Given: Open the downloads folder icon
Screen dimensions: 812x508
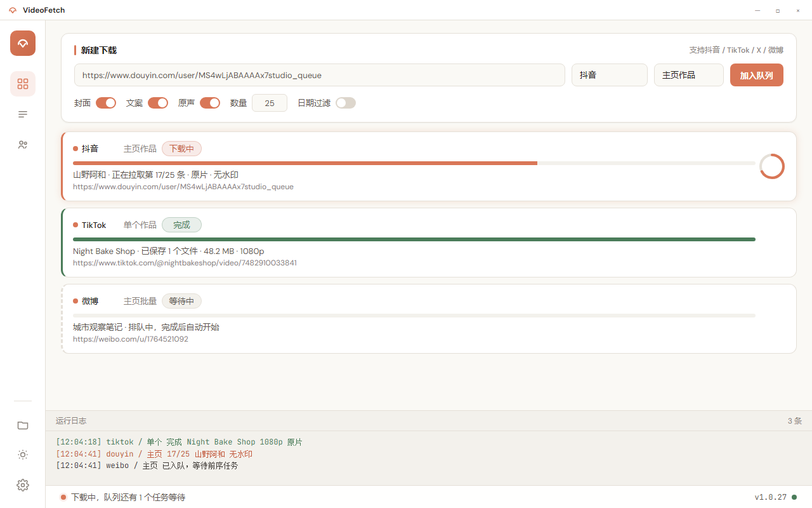Looking at the screenshot, I should pos(23,425).
